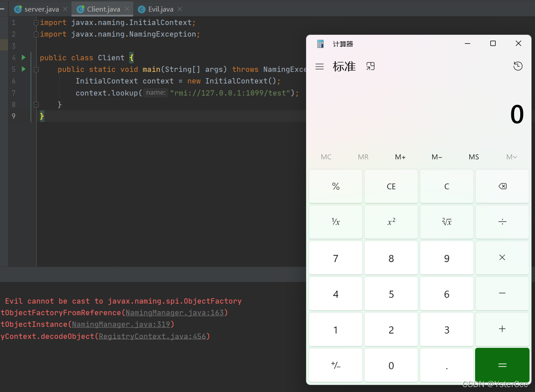Open RegistryContext.java:456 stack trace link
Viewport: 535px width, 392px height.
coord(152,336)
